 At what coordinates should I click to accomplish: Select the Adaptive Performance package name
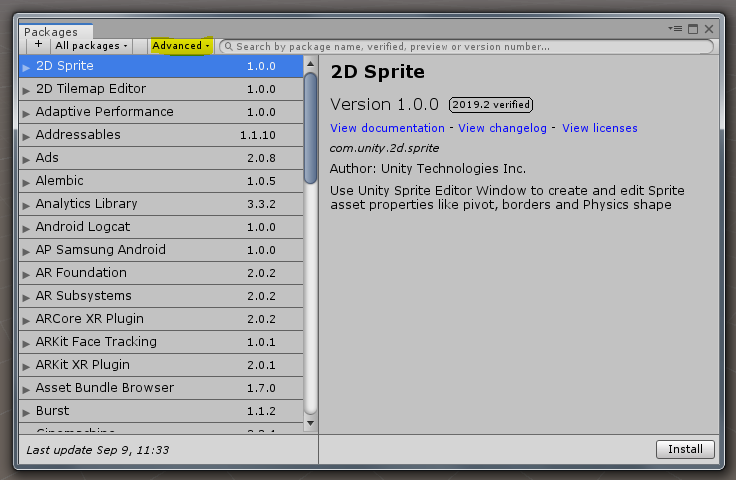105,112
